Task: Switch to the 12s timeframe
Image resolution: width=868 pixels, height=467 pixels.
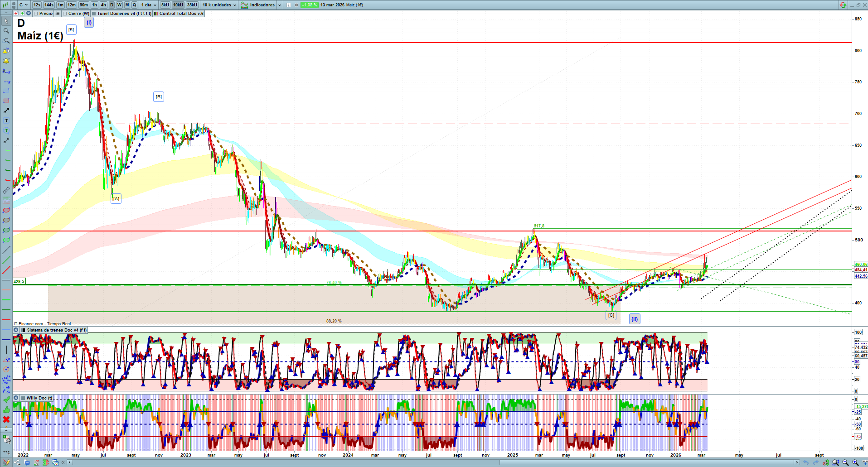Action: (37, 5)
